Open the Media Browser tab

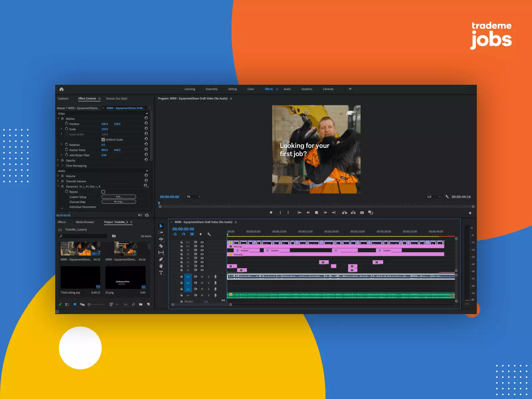pyautogui.click(x=85, y=222)
